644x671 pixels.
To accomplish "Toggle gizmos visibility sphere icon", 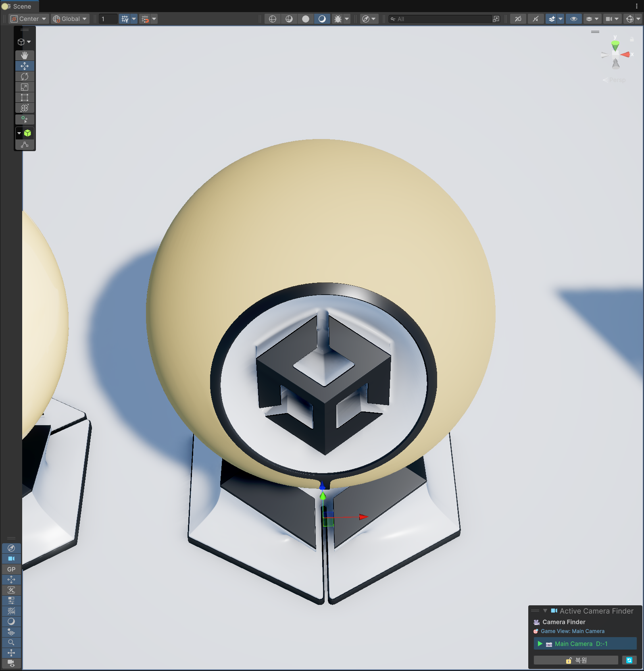I will point(629,19).
